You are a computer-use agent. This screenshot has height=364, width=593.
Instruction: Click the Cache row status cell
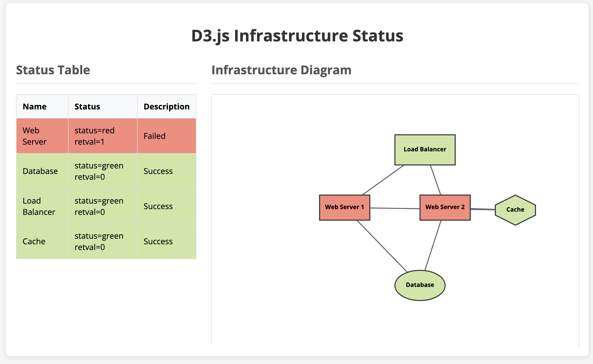(x=103, y=241)
